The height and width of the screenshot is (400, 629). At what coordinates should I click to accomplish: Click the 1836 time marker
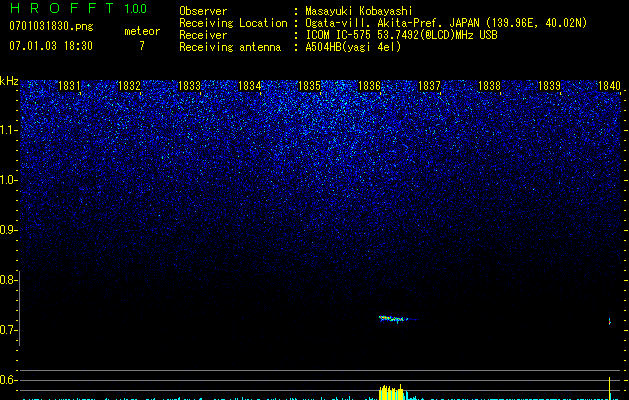click(369, 86)
